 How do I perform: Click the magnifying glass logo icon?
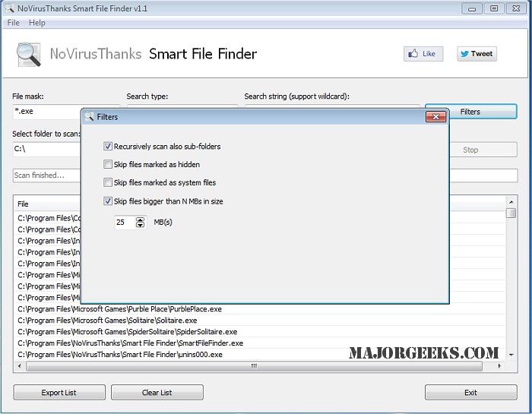point(29,54)
